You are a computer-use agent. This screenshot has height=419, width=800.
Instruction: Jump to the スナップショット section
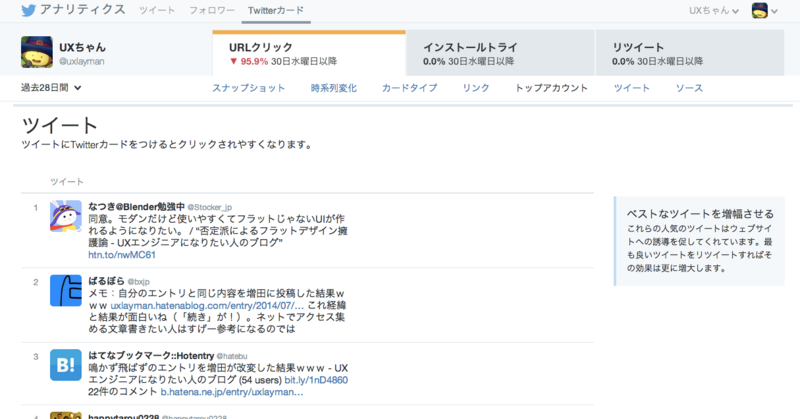(248, 88)
